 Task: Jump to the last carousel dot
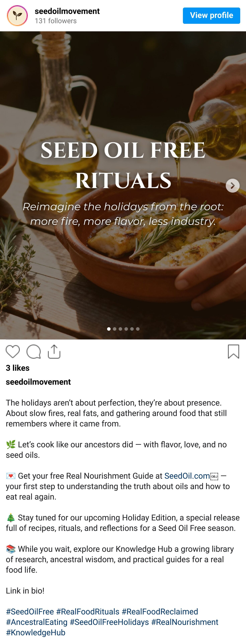(138, 329)
